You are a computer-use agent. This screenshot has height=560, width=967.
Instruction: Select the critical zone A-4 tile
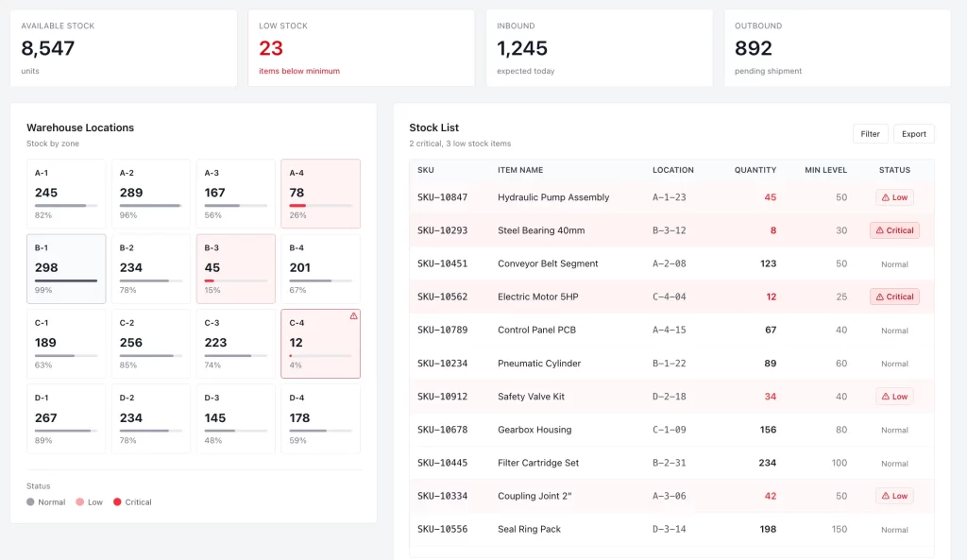[x=320, y=194]
